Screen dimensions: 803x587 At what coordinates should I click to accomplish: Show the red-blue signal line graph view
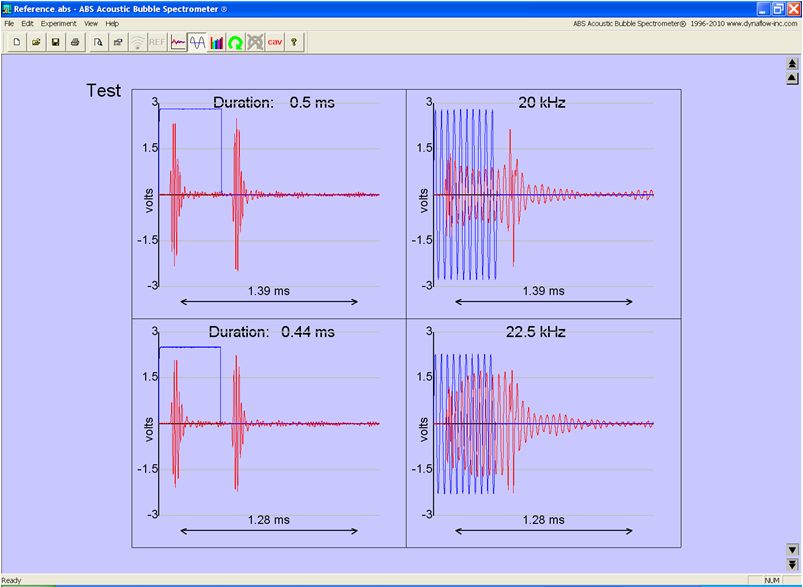click(x=177, y=42)
